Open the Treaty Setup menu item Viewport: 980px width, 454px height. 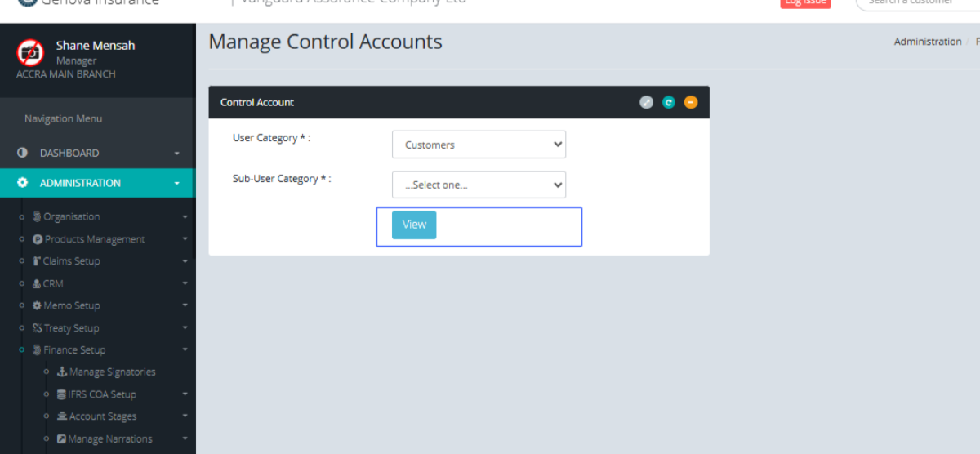[71, 328]
